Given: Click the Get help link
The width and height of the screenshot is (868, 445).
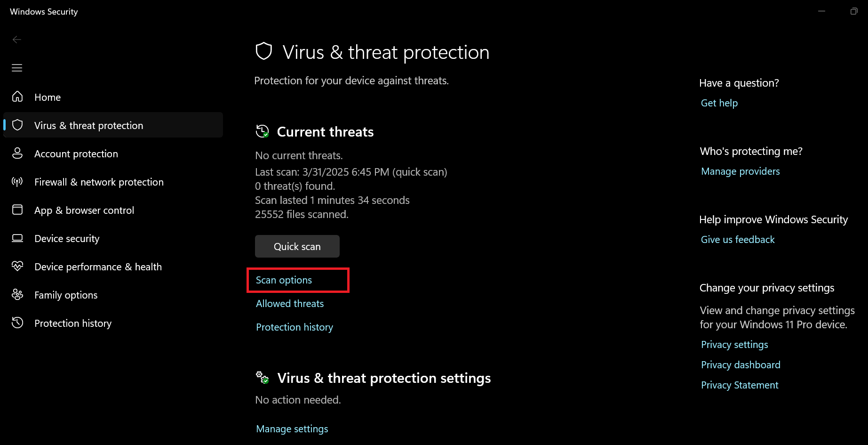Looking at the screenshot, I should (719, 103).
